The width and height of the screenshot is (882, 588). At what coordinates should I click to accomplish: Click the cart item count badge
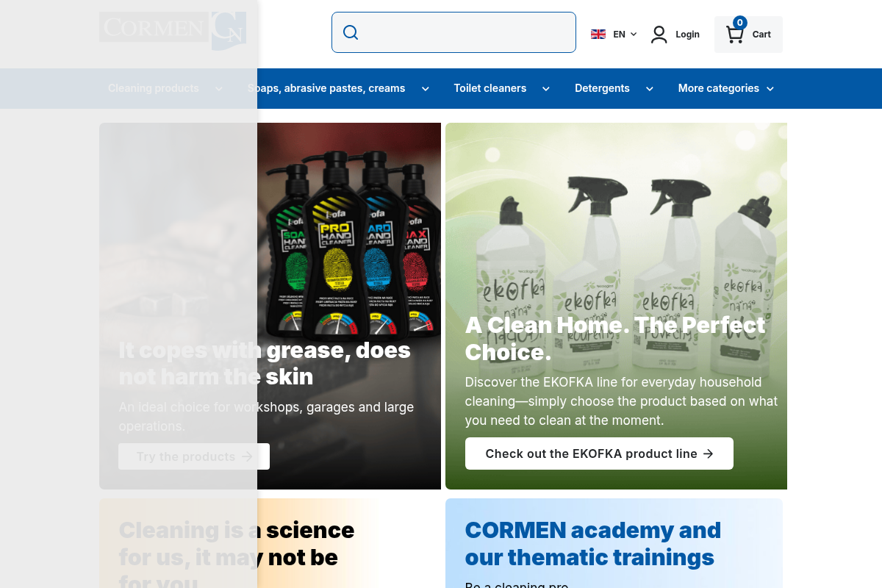click(x=740, y=23)
